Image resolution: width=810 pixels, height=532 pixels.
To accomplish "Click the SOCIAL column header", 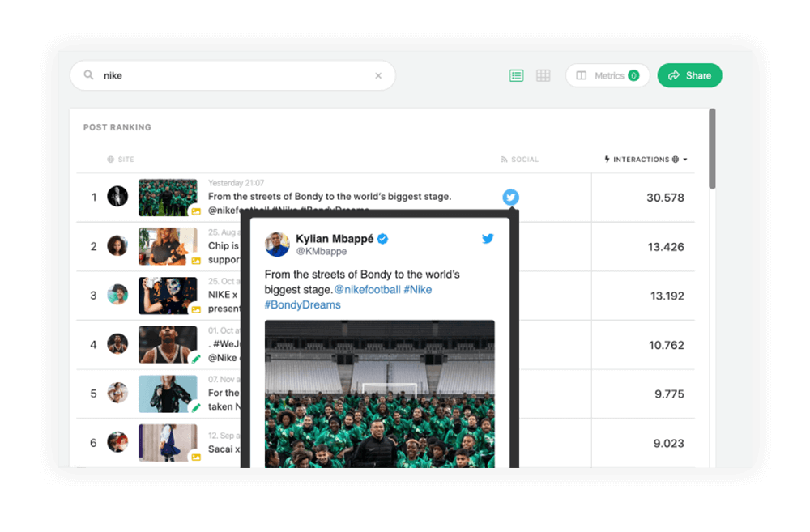I will tap(520, 159).
